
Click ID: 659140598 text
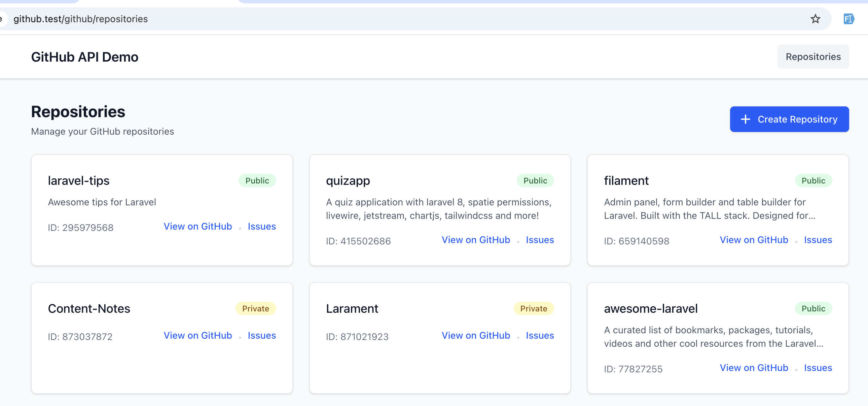click(637, 241)
